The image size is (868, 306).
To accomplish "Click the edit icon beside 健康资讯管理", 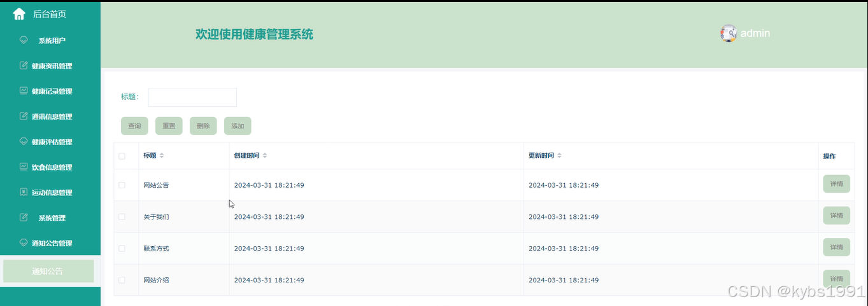I will [24, 66].
